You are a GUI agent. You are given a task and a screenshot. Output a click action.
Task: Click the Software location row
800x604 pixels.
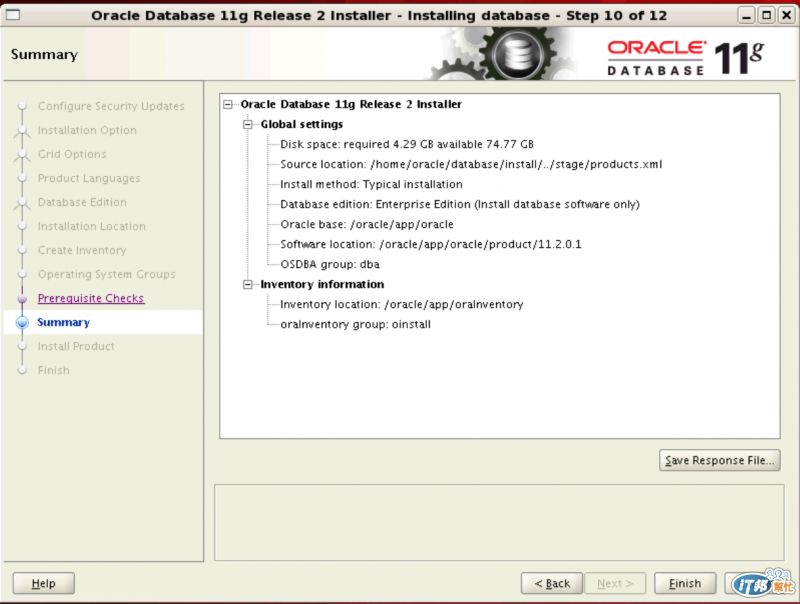pyautogui.click(x=431, y=244)
